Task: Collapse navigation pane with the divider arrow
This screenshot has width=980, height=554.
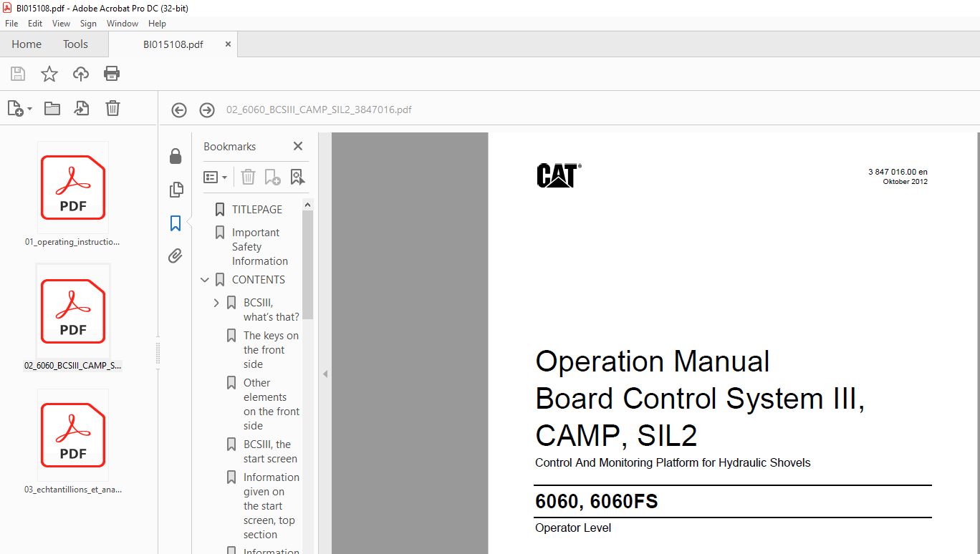Action: pyautogui.click(x=325, y=374)
